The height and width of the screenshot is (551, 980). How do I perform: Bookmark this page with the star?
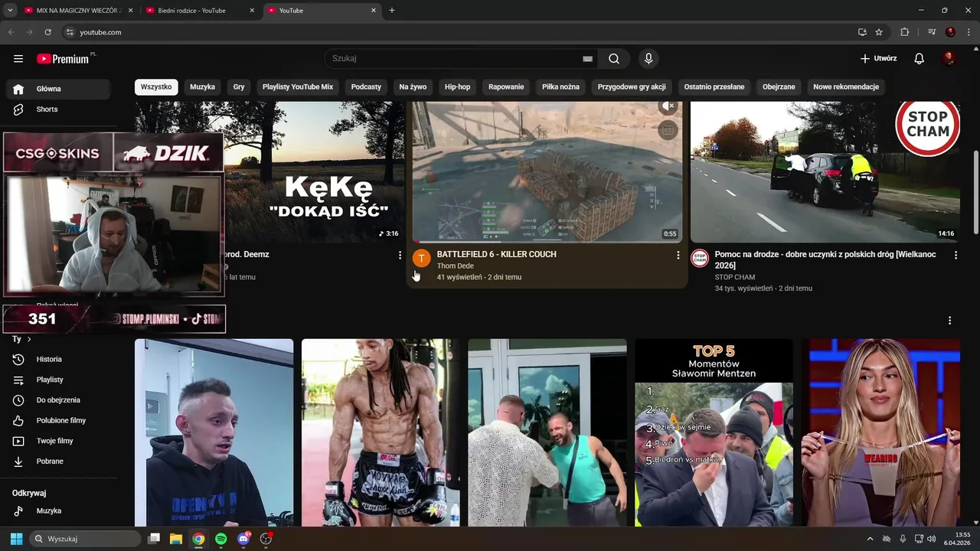pos(879,32)
